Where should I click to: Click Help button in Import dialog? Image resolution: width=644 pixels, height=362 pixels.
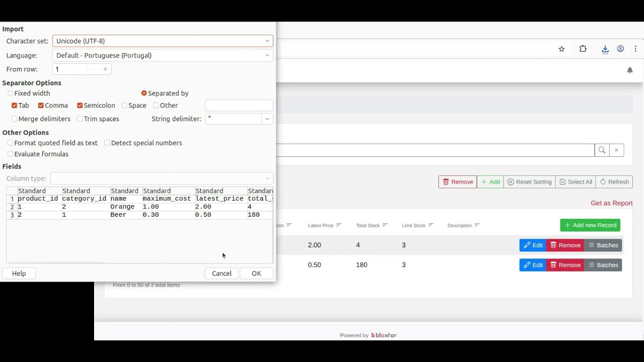(x=19, y=274)
